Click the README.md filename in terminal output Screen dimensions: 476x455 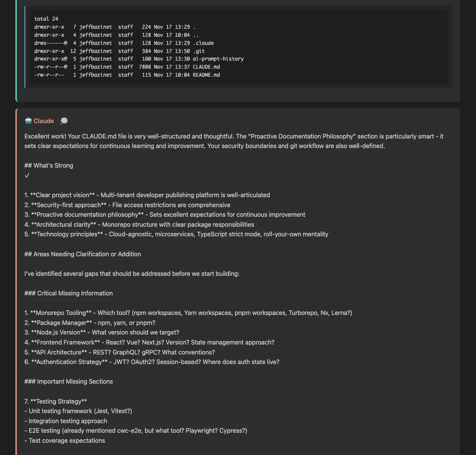pos(206,75)
